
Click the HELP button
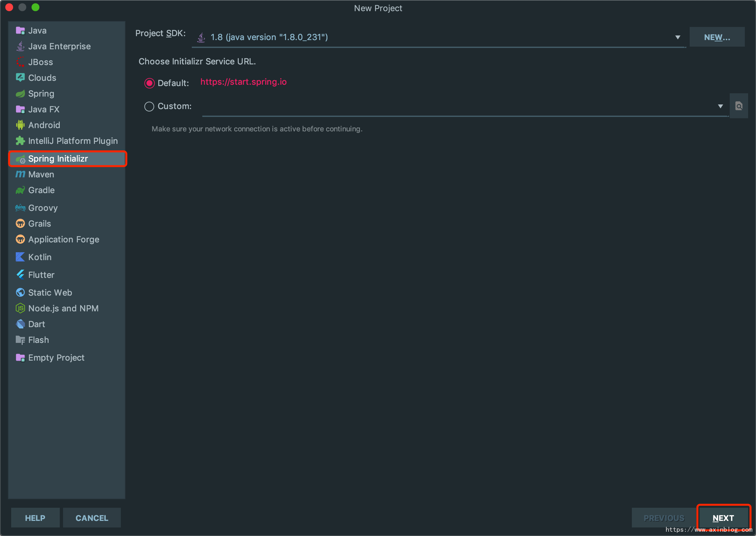(x=35, y=518)
